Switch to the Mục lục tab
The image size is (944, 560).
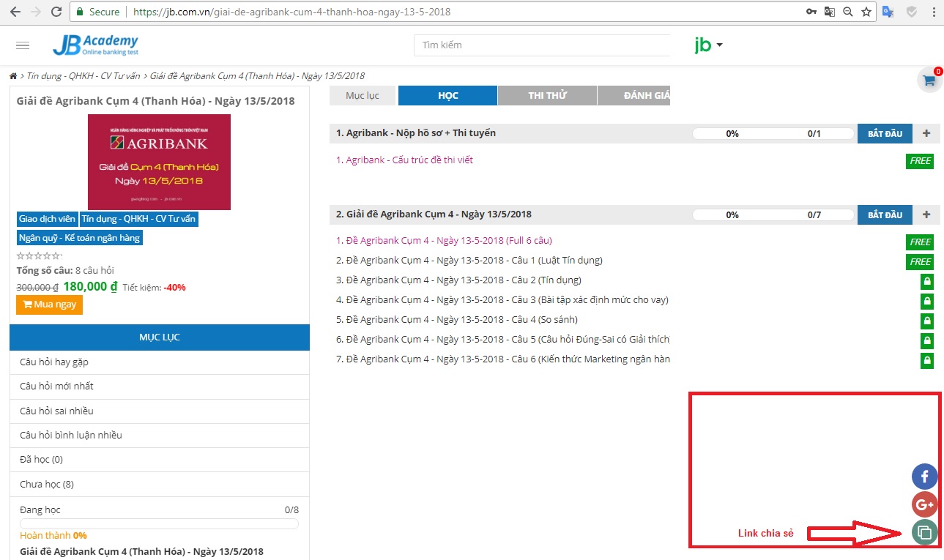[363, 96]
